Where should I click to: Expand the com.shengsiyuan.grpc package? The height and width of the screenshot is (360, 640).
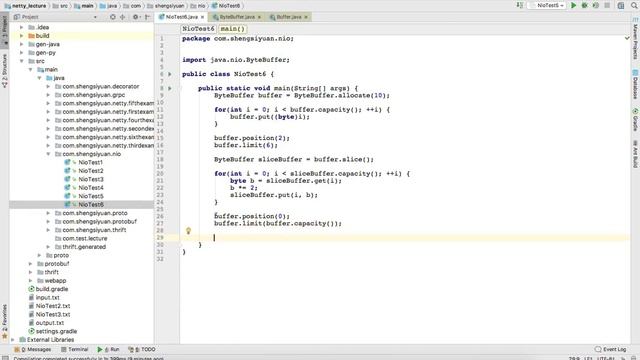pyautogui.click(x=49, y=95)
